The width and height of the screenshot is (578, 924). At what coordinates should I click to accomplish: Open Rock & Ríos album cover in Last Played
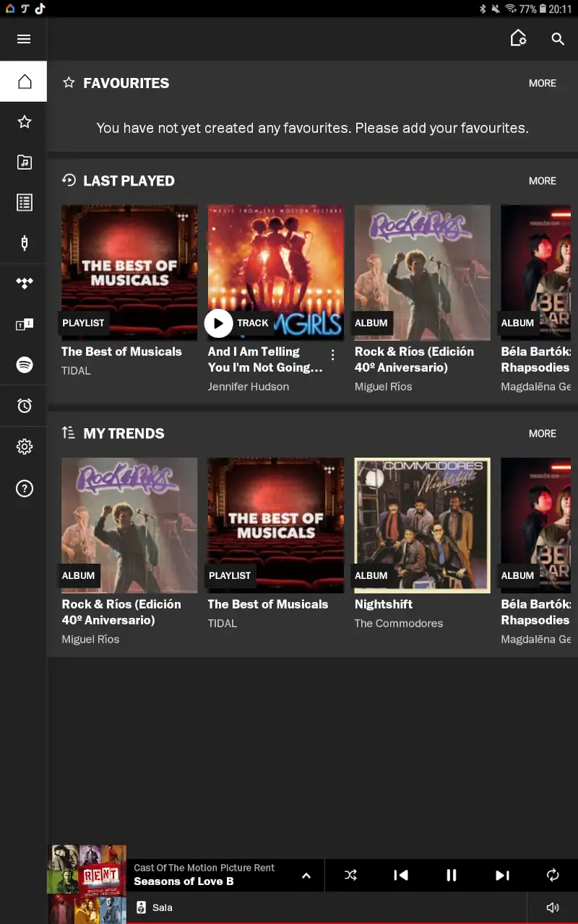[422, 273]
